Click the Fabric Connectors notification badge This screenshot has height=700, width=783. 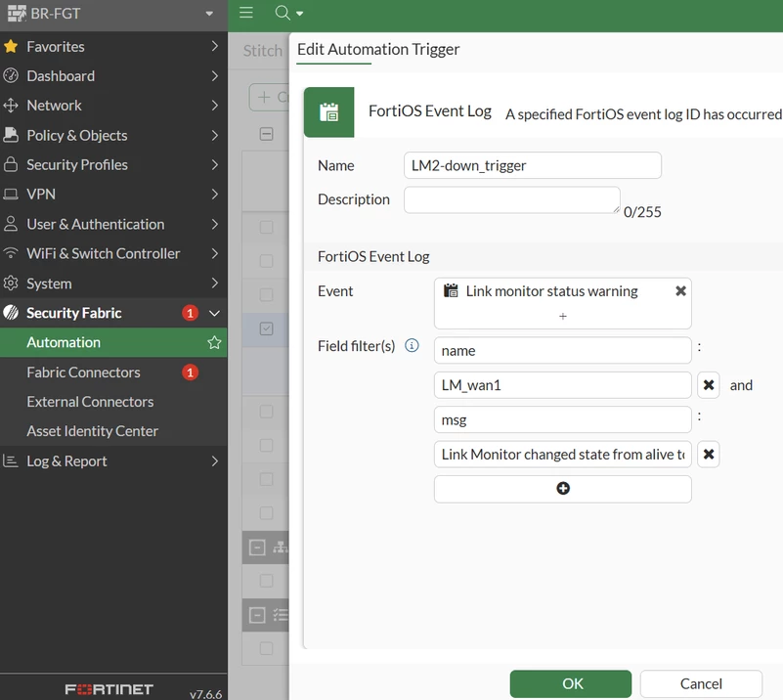pos(190,372)
